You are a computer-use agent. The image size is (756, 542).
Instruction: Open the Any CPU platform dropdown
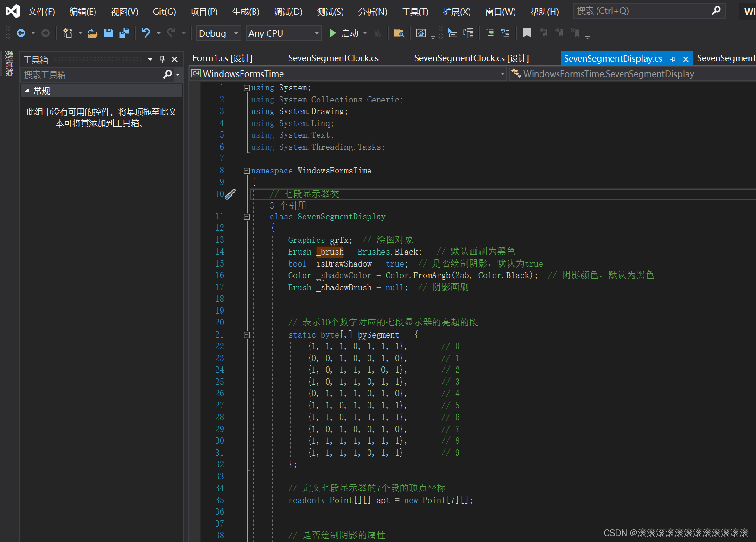tap(283, 33)
